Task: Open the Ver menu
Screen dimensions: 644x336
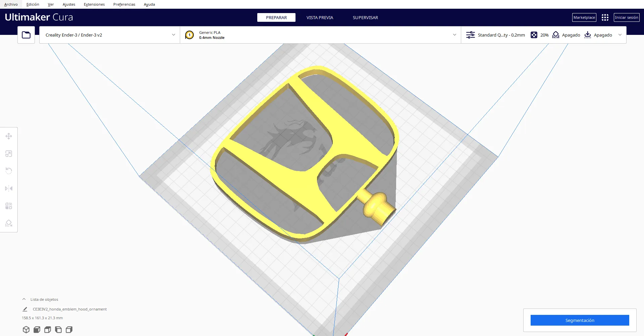Action: pyautogui.click(x=51, y=4)
